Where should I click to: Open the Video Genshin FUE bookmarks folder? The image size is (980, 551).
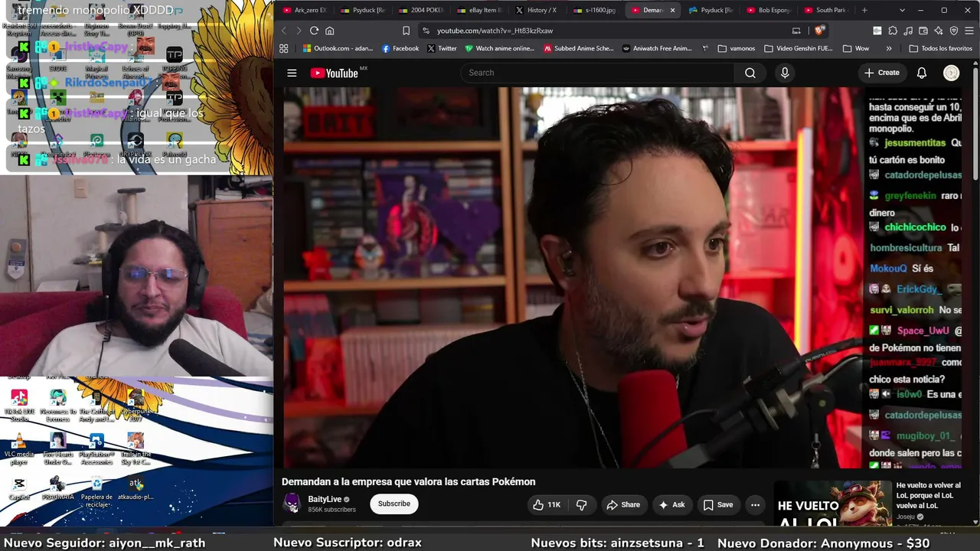[x=798, y=48]
